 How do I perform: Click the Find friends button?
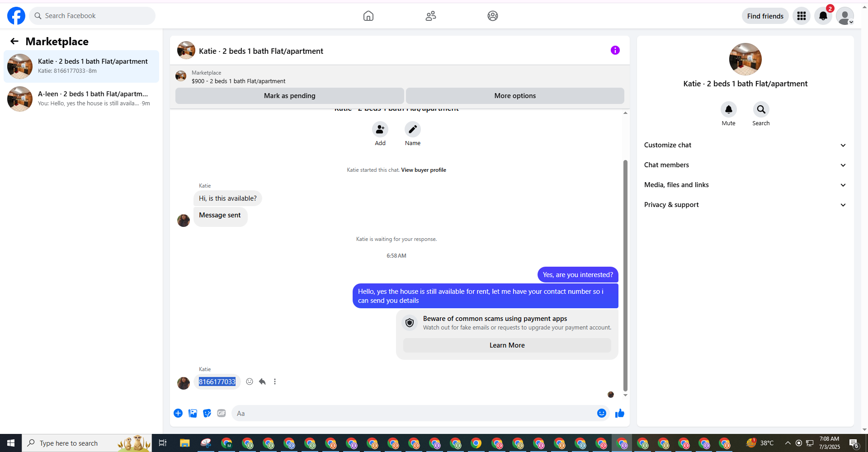click(765, 16)
